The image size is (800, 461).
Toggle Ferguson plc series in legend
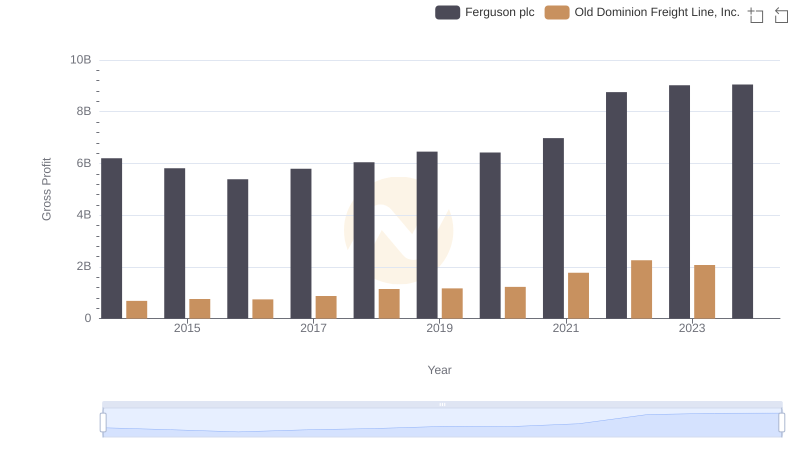[485, 12]
